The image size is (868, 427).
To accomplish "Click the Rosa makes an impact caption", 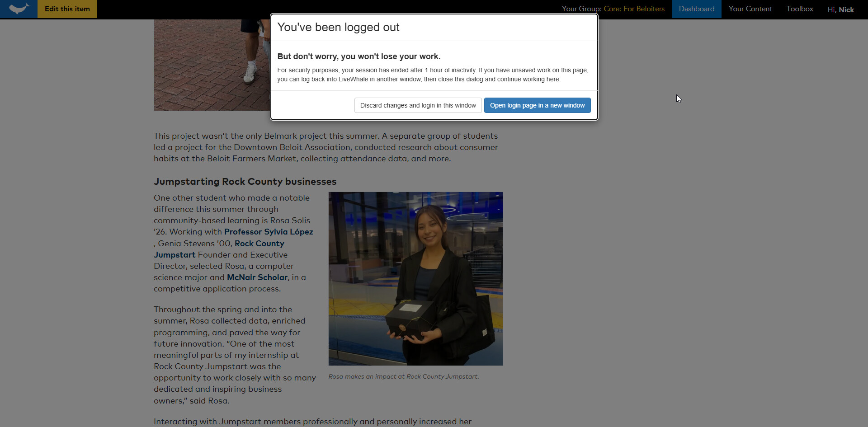I will click(403, 376).
